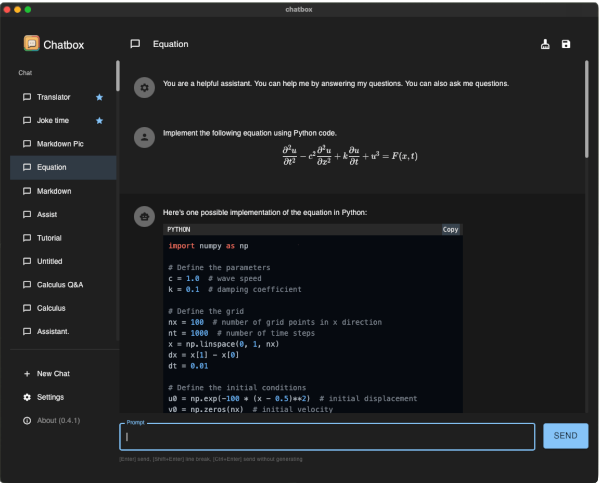605x483 pixels.
Task: Start a New Chat
Action: pyautogui.click(x=63, y=374)
